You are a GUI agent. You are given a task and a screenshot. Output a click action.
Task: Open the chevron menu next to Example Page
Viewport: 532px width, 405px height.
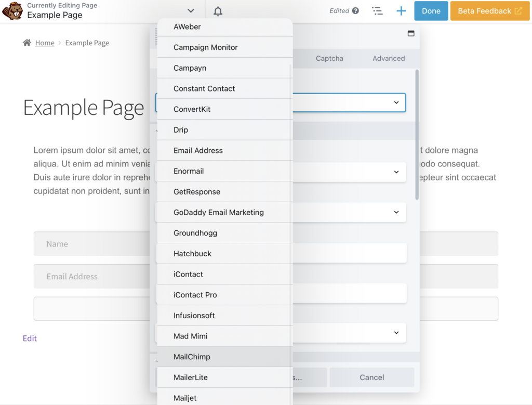pyautogui.click(x=191, y=10)
